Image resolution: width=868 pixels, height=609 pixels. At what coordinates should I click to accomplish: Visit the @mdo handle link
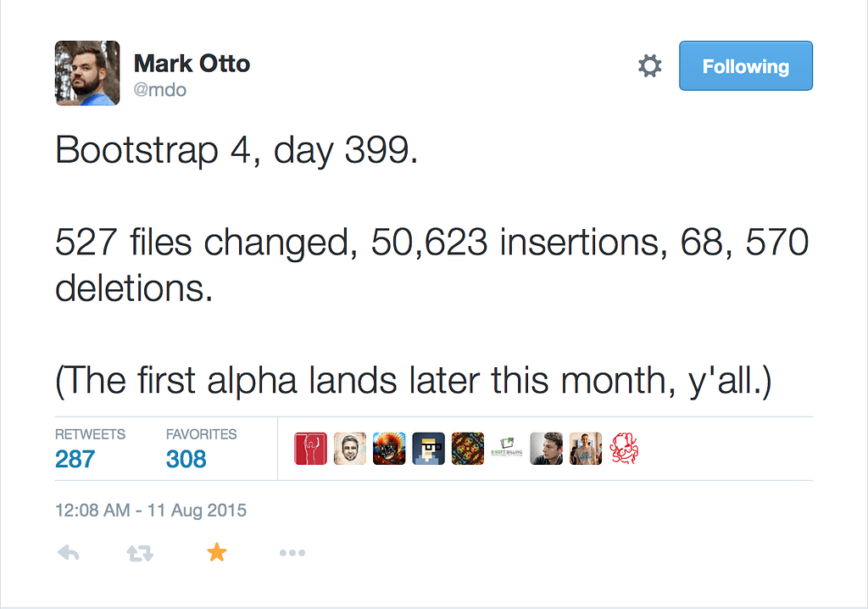pyautogui.click(x=160, y=89)
